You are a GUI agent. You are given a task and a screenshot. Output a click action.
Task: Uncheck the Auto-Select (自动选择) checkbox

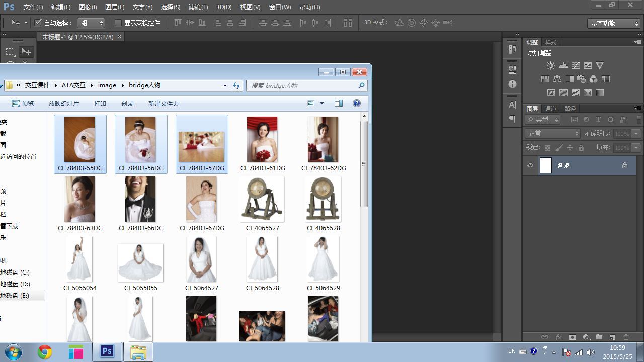[x=38, y=23]
